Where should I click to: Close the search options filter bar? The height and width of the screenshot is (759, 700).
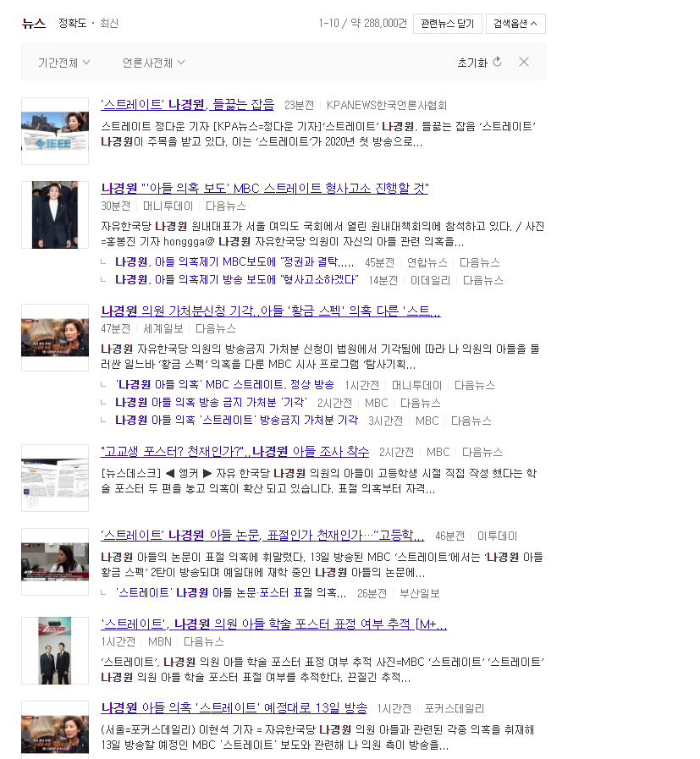(x=524, y=62)
